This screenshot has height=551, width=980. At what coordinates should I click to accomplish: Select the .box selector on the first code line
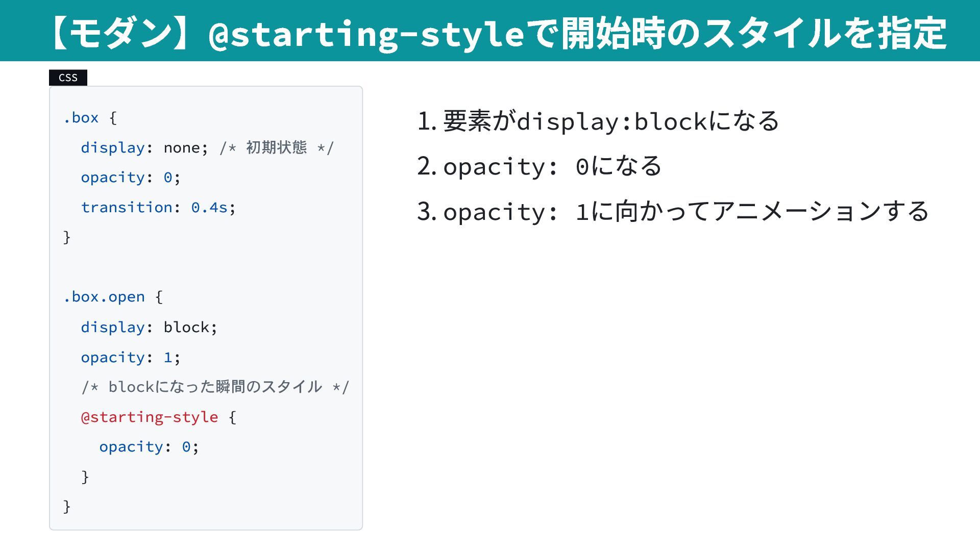[81, 118]
